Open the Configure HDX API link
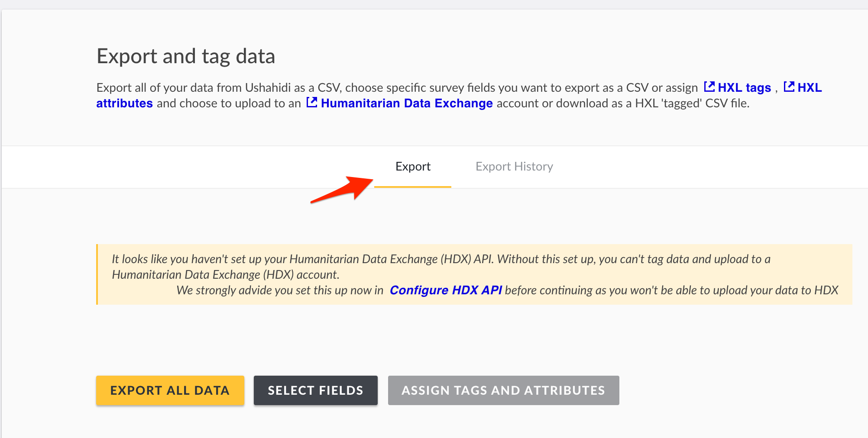868x438 pixels. 446,290
